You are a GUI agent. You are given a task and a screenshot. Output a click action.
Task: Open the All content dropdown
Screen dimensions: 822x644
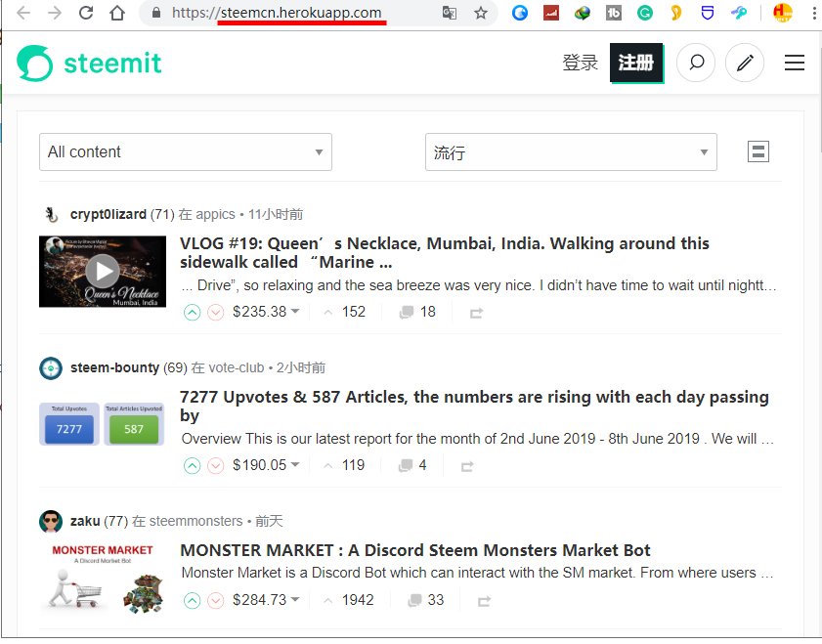point(186,152)
